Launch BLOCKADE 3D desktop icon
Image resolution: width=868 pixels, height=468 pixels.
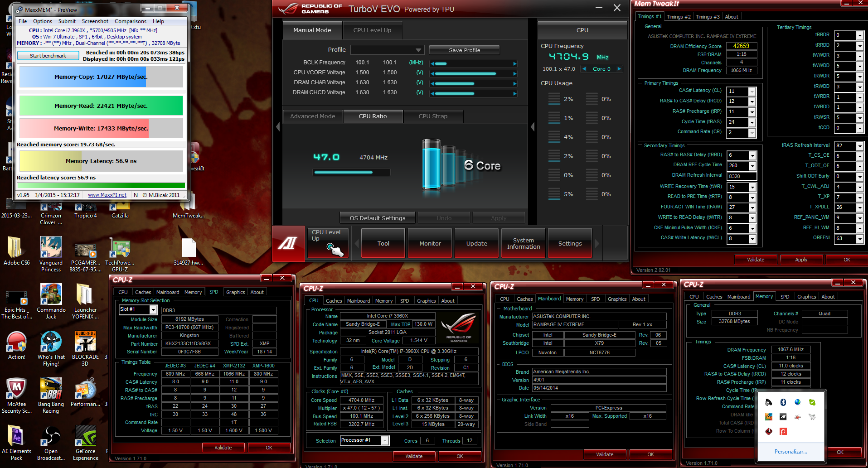coord(85,348)
